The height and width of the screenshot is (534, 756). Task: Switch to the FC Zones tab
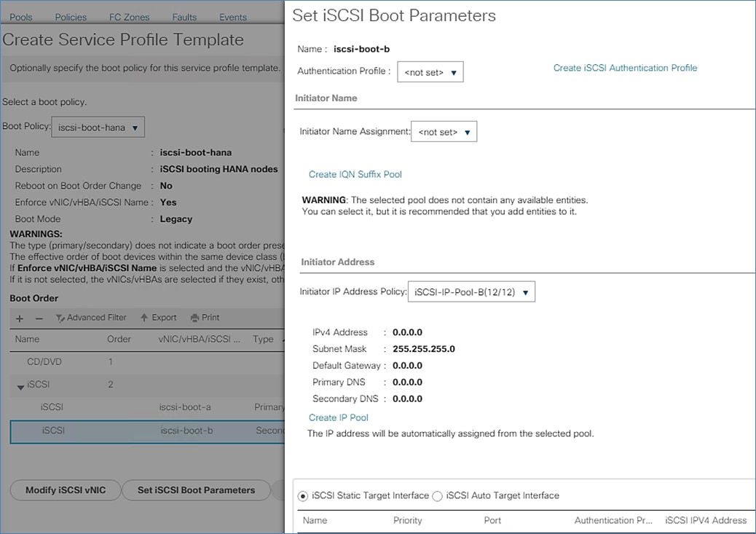[x=129, y=17]
